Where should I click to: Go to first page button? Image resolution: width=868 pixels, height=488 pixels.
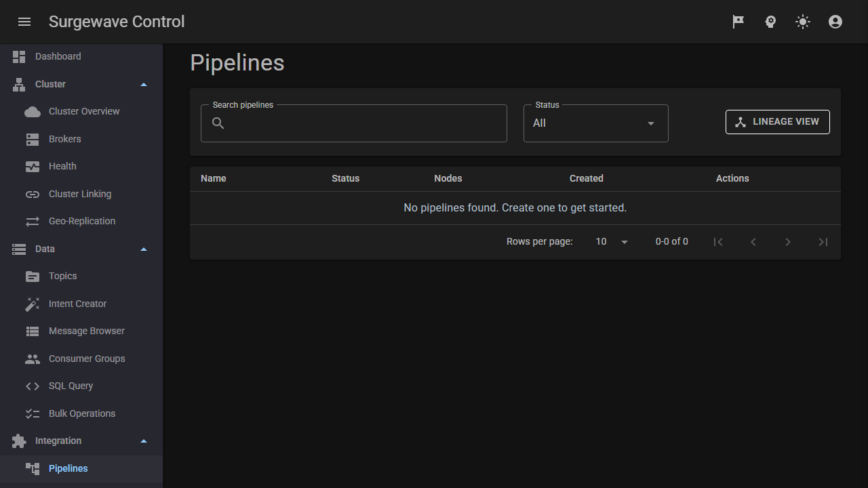click(718, 242)
